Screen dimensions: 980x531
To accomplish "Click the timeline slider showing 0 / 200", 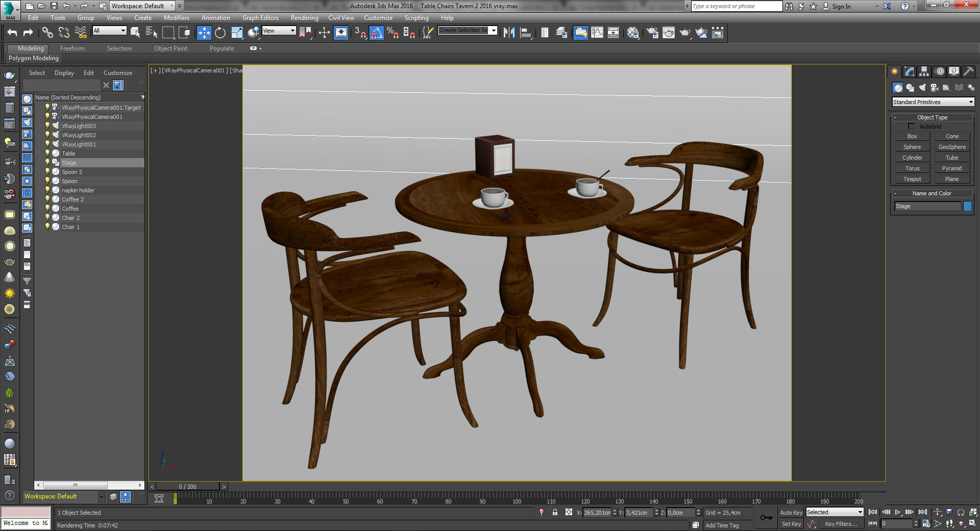I will 187,487.
